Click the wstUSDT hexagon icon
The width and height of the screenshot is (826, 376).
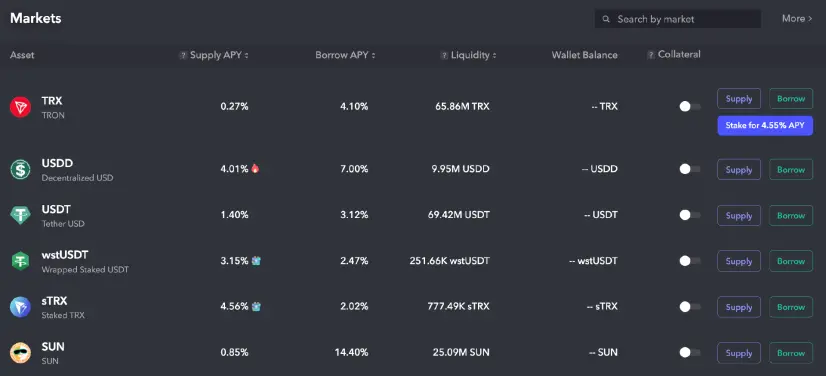[x=20, y=261]
